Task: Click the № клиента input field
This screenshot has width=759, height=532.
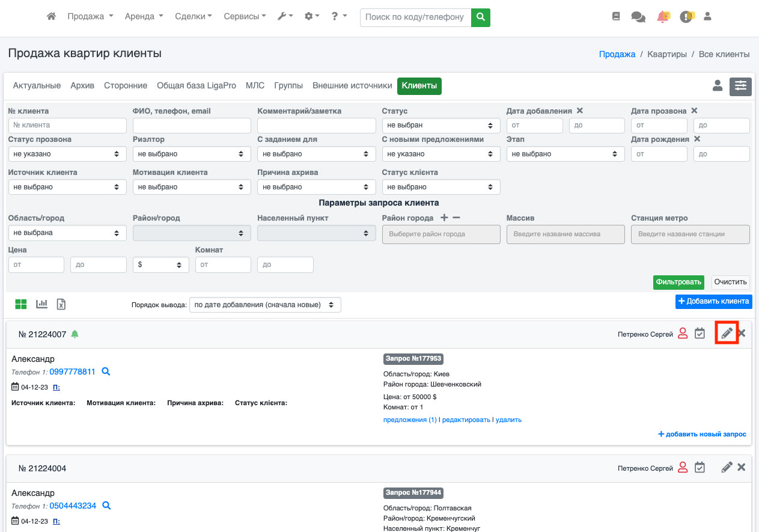Action: tap(67, 125)
